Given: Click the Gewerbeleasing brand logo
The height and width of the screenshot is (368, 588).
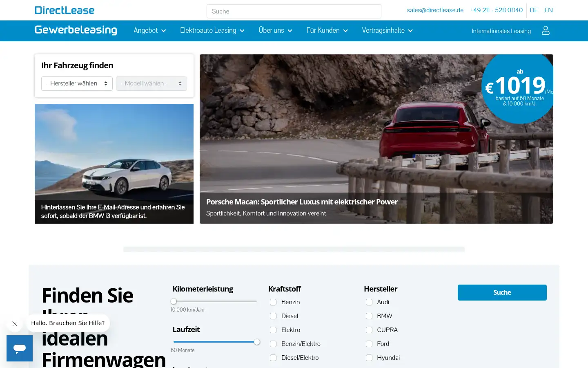Looking at the screenshot, I should point(76,30).
